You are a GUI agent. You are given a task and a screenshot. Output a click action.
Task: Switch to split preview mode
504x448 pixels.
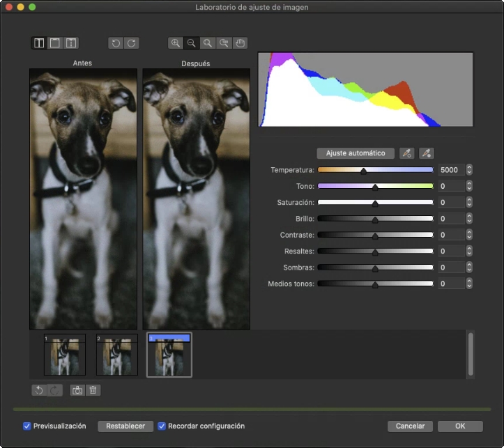(71, 43)
